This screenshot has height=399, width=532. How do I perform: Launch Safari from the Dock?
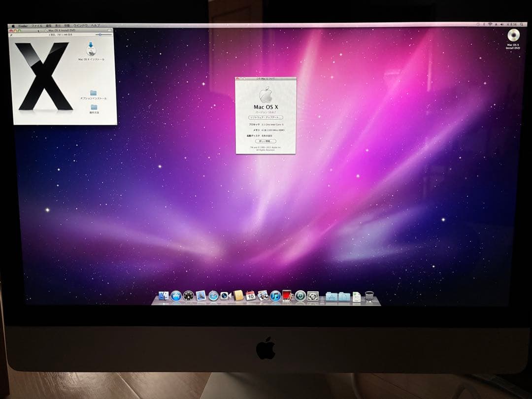[x=212, y=297]
